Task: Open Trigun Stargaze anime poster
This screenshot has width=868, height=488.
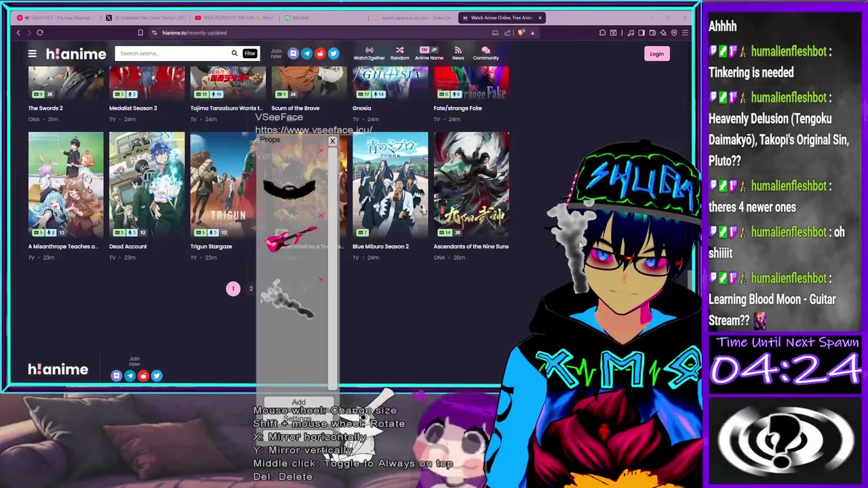Action: tap(224, 184)
